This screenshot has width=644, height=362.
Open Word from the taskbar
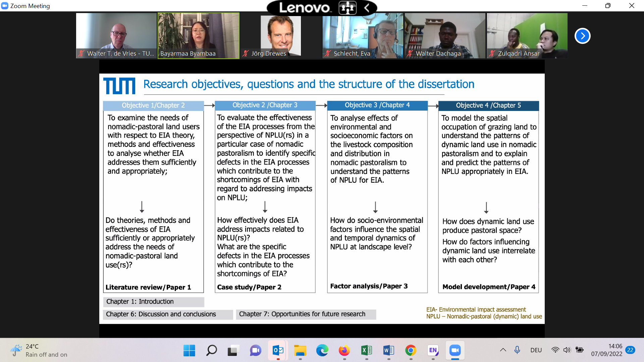coord(389,351)
